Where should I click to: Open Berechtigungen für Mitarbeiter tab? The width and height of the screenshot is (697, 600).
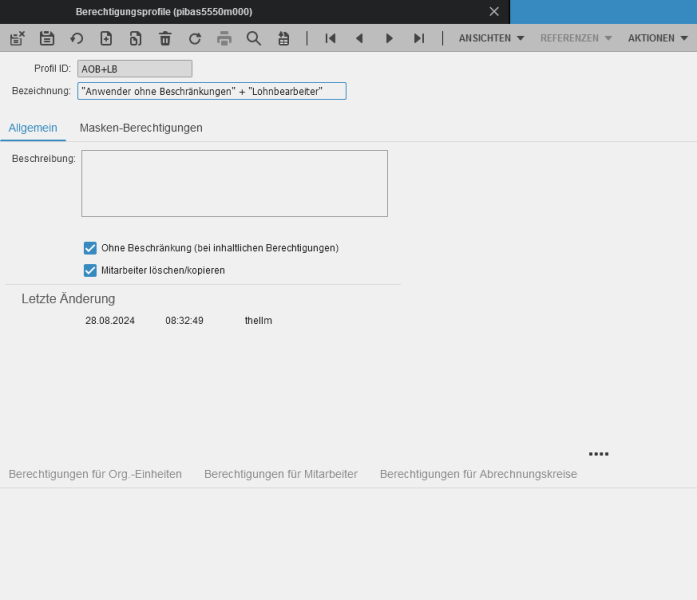coord(281,474)
